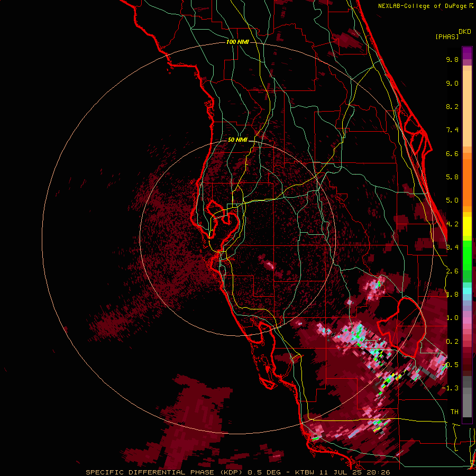Pick the orange segment of the color scale
This screenshot has width=476, height=476.
[467, 182]
